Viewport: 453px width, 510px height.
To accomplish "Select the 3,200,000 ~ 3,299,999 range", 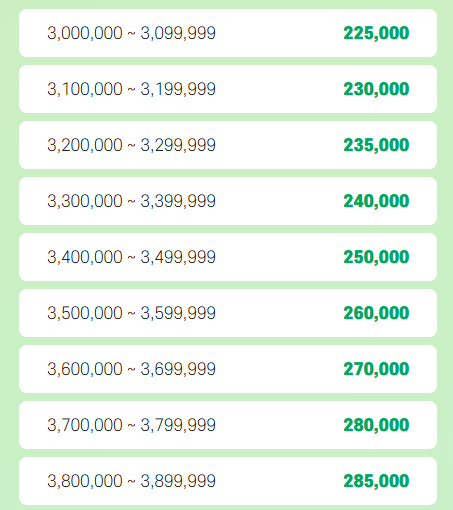I will click(131, 145).
